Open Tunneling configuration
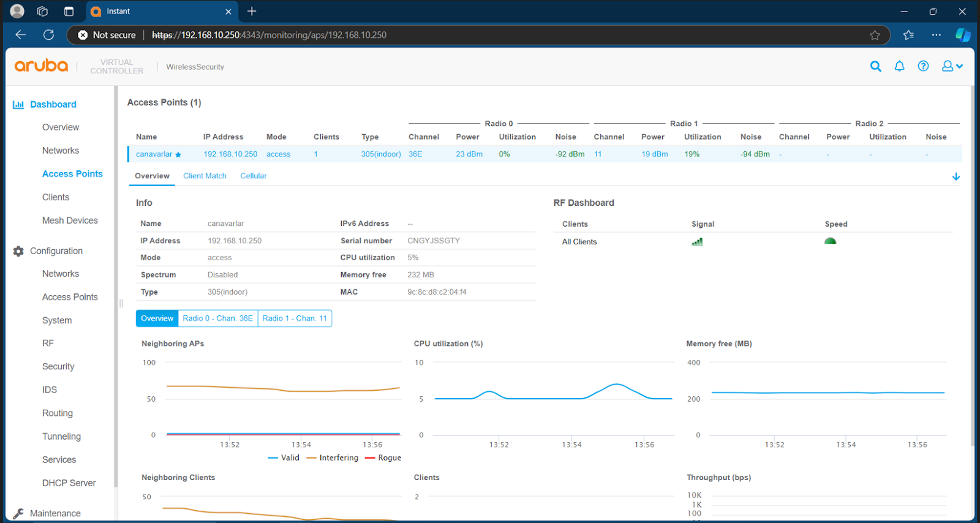This screenshot has height=523, width=980. pos(61,437)
